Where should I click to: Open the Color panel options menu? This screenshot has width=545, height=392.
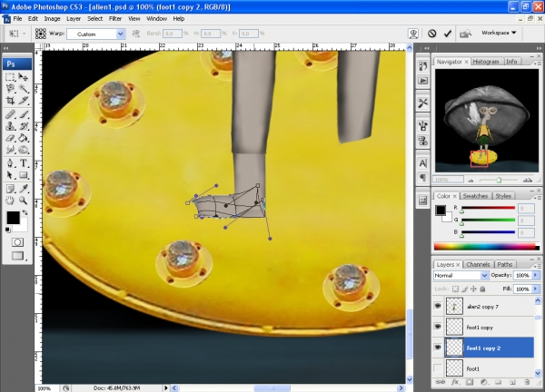[x=537, y=198]
